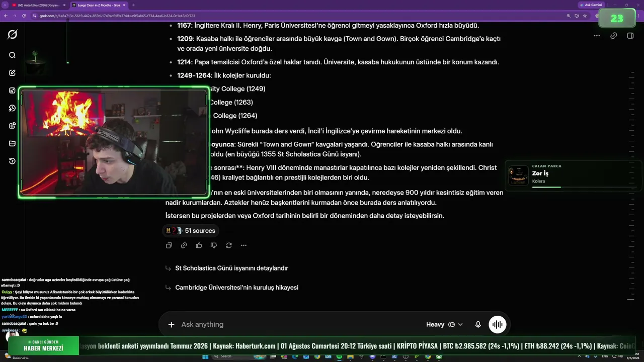Close the Lungs Clean in 2 Months tab
Image resolution: width=644 pixels, height=362 pixels.
click(x=123, y=5)
